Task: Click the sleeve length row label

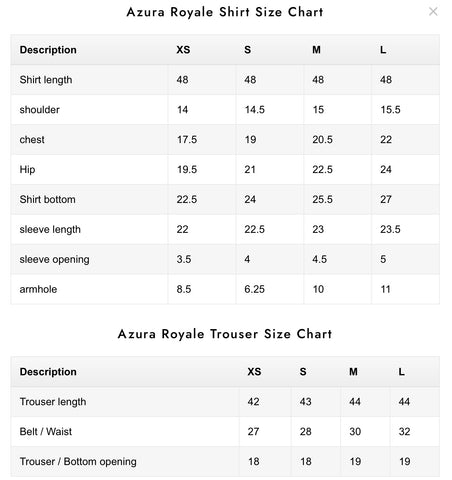Action: [50, 229]
